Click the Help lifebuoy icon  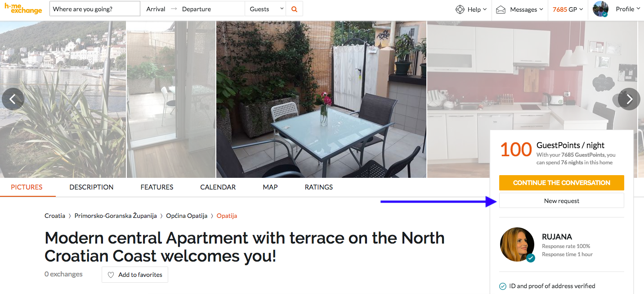tap(460, 9)
